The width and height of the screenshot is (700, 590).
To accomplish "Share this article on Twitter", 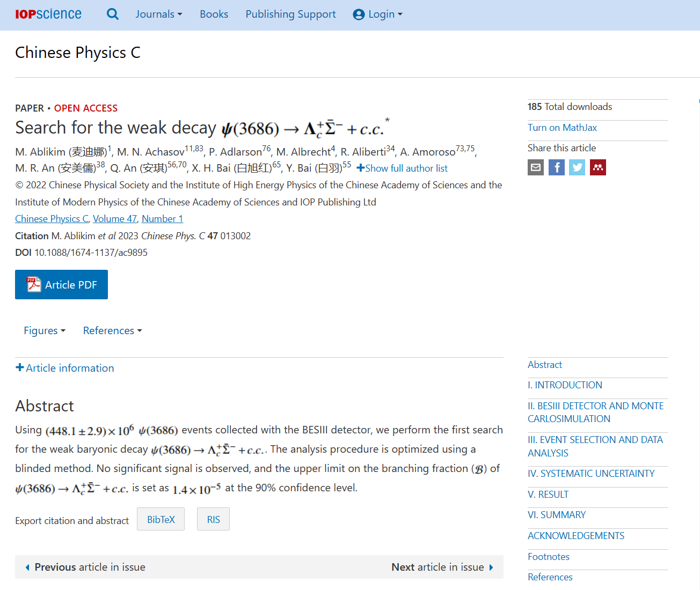I will (577, 168).
